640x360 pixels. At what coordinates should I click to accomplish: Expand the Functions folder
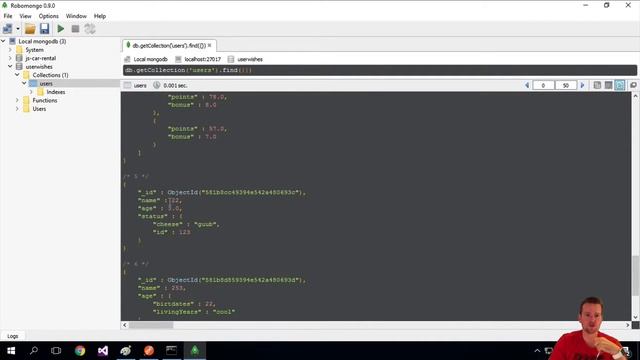point(17,100)
